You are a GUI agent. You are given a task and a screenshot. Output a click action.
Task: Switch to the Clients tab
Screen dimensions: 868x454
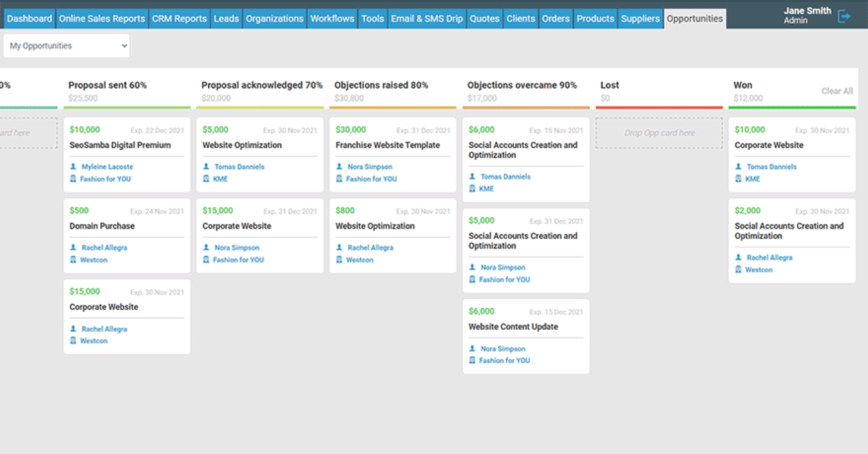(520, 18)
